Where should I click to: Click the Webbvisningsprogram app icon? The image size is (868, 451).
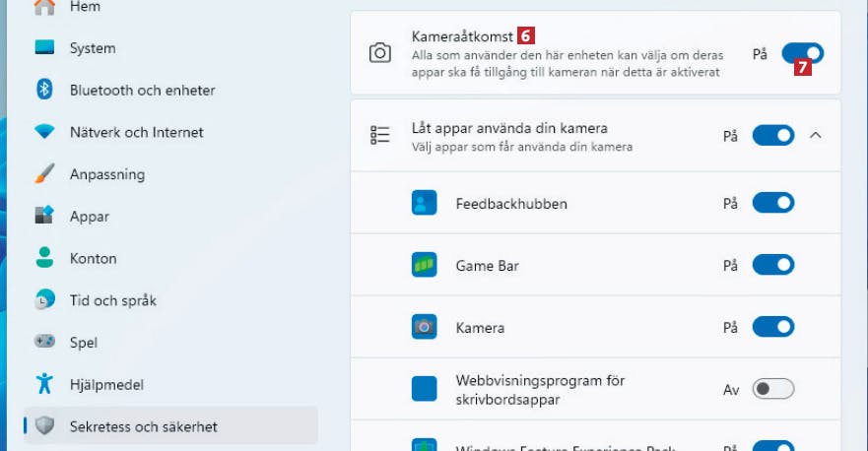pos(424,388)
